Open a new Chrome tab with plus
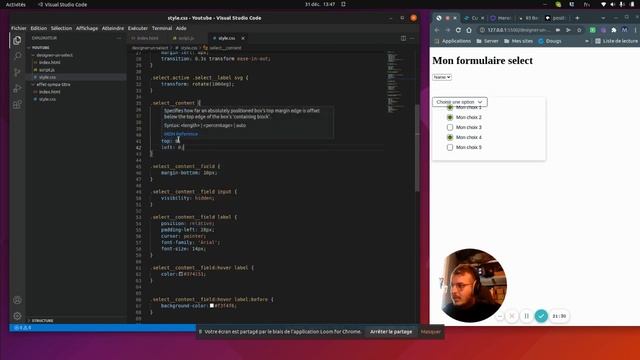This screenshot has height=360, width=640. click(x=577, y=18)
